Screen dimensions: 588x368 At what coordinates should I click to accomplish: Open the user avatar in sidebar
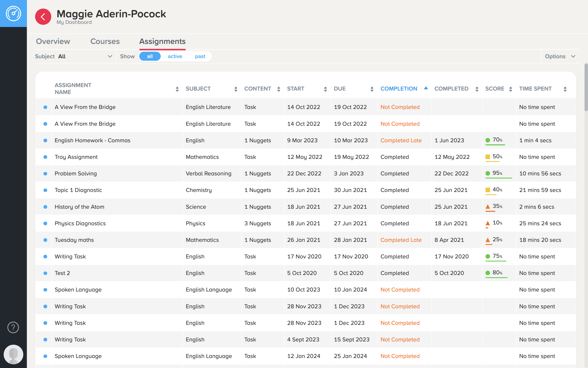coord(13,354)
